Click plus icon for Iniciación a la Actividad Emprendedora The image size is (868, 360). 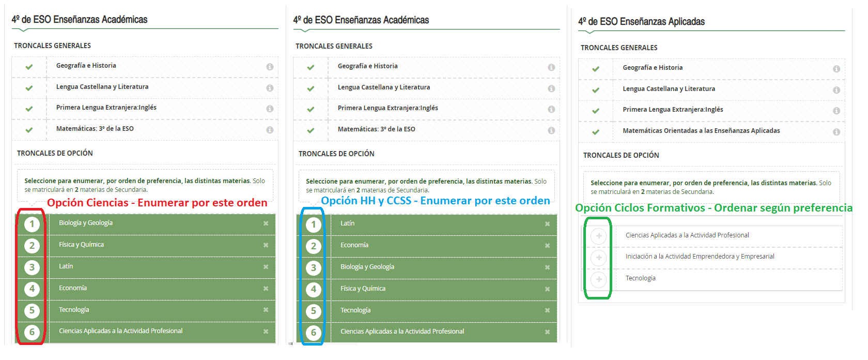599,258
